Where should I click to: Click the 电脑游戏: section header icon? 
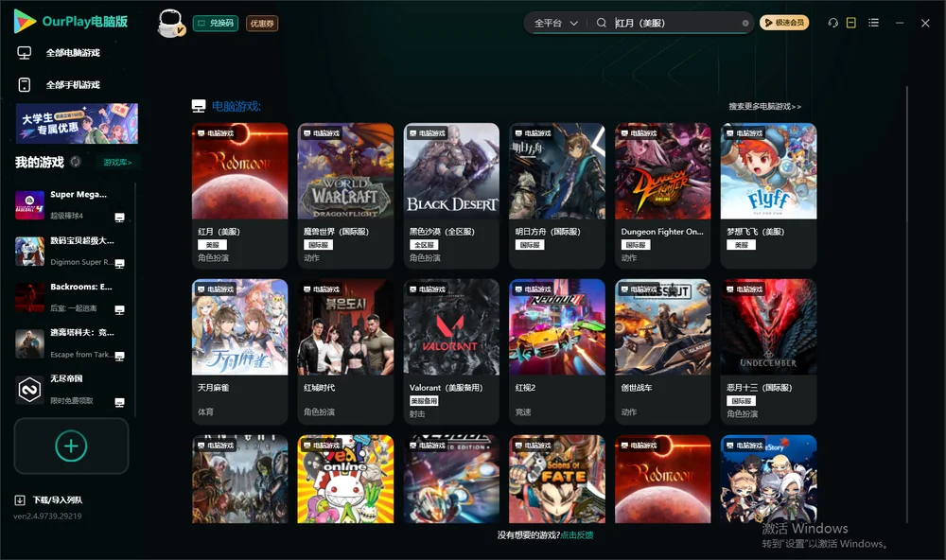(199, 106)
